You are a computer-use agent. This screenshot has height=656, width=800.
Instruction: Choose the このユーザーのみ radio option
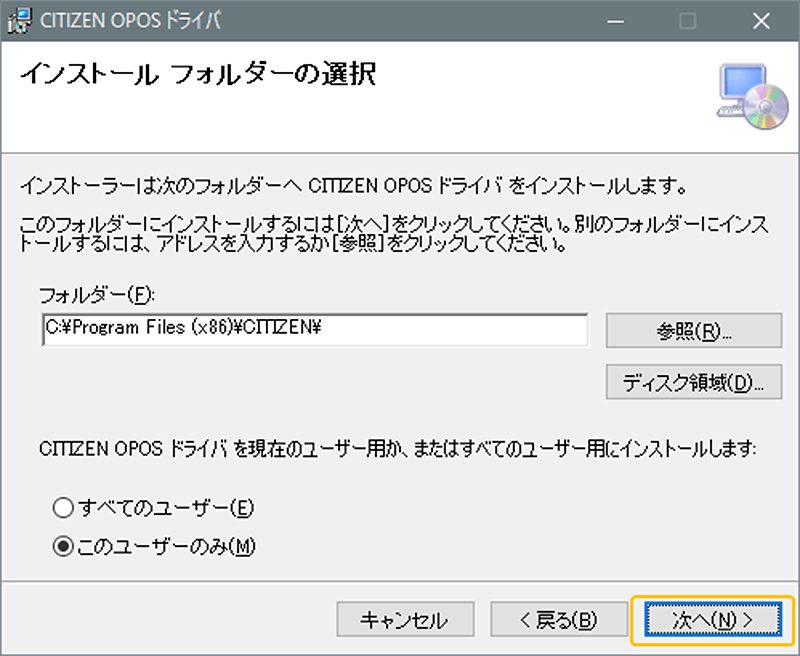click(64, 546)
